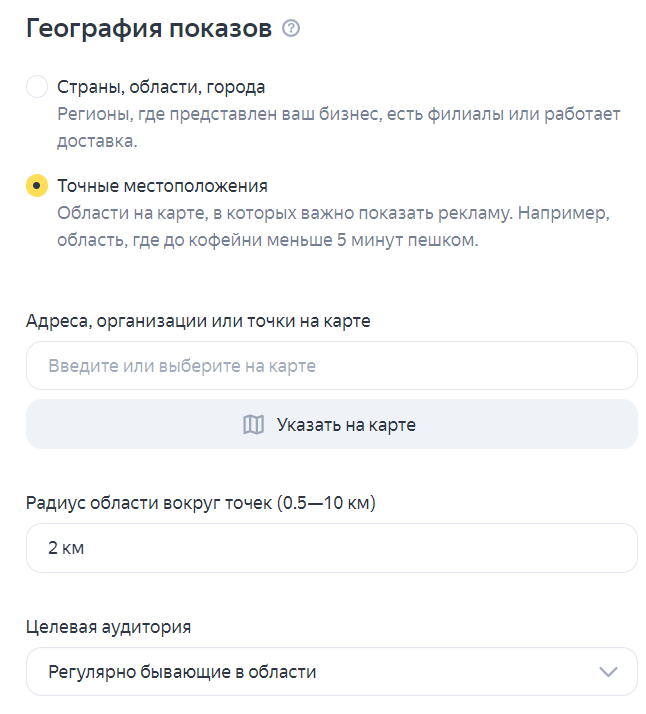This screenshot has height=714, width=646.
Task: Click the Радиус области вокруг точек label
Action: pyautogui.click(x=200, y=503)
